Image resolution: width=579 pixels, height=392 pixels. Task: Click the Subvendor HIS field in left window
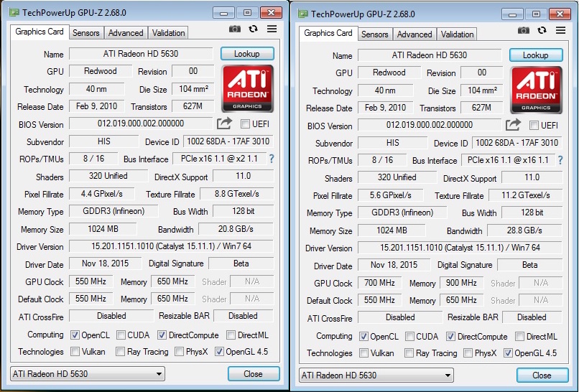point(104,141)
